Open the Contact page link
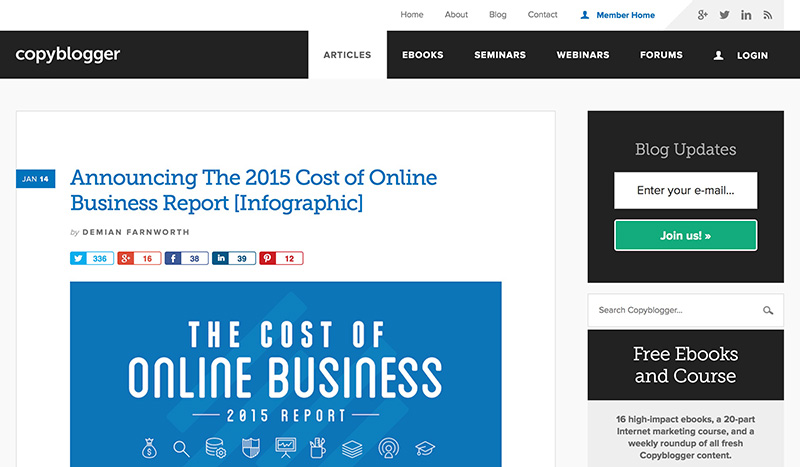Image resolution: width=800 pixels, height=467 pixels. 542,15
